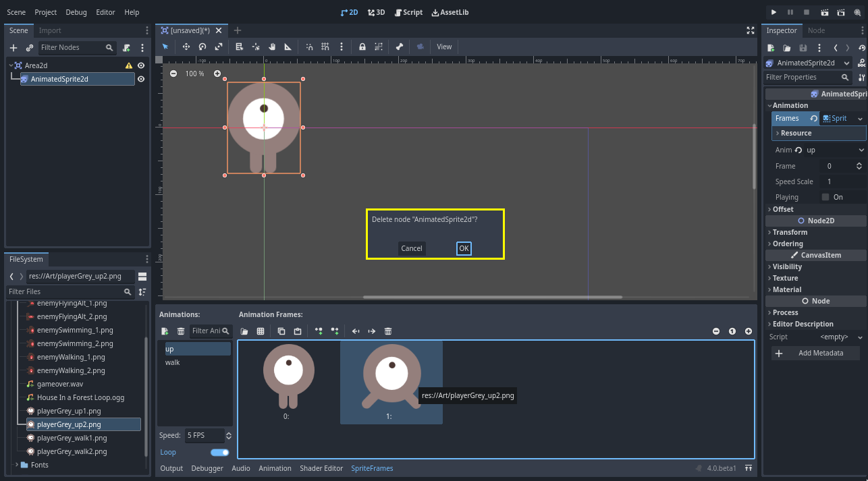Image resolution: width=868 pixels, height=481 pixels.
Task: Open the Scene menu
Action: tap(16, 12)
